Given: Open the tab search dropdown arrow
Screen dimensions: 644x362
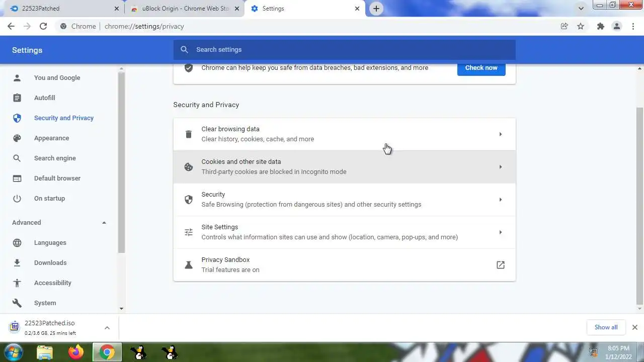Looking at the screenshot, I should [581, 9].
